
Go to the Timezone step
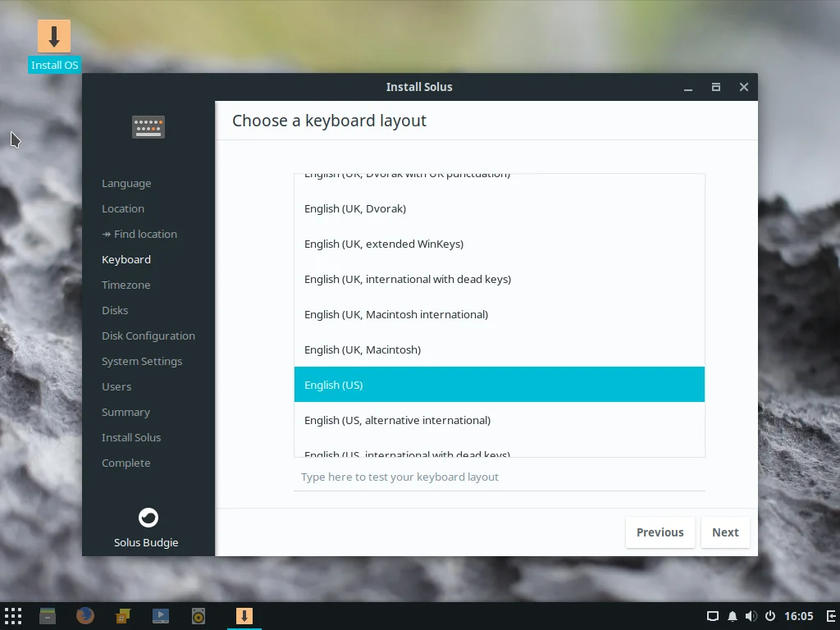pos(126,285)
